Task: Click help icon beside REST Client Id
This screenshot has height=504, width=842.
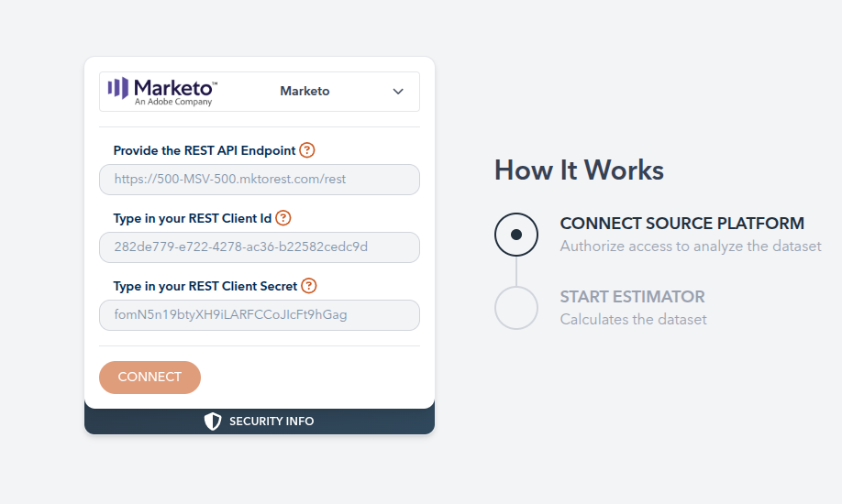Action: (x=283, y=218)
